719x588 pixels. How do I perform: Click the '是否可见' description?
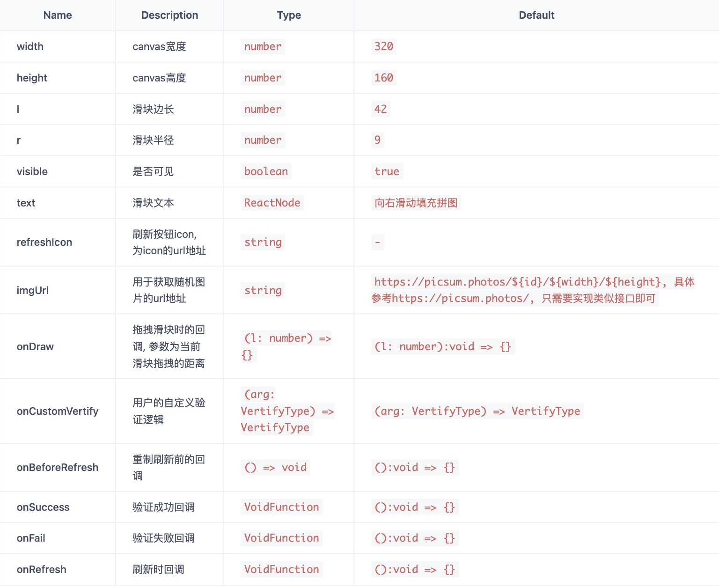[x=153, y=171]
